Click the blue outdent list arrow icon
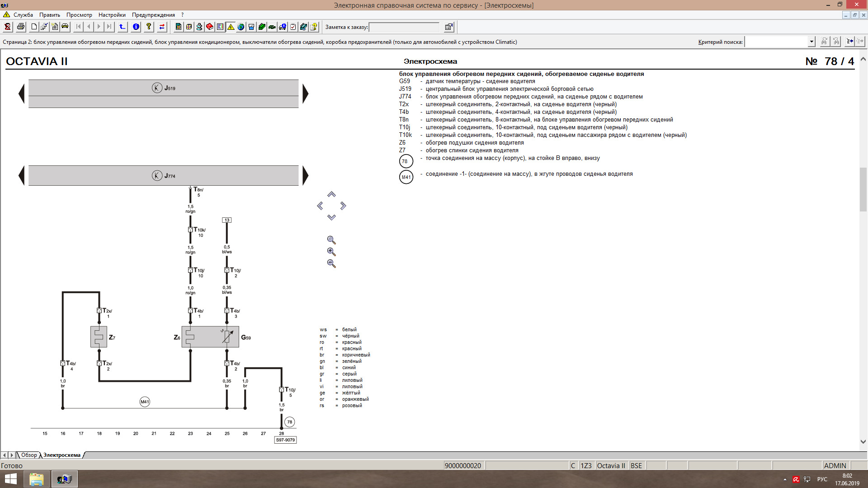 pos(849,42)
